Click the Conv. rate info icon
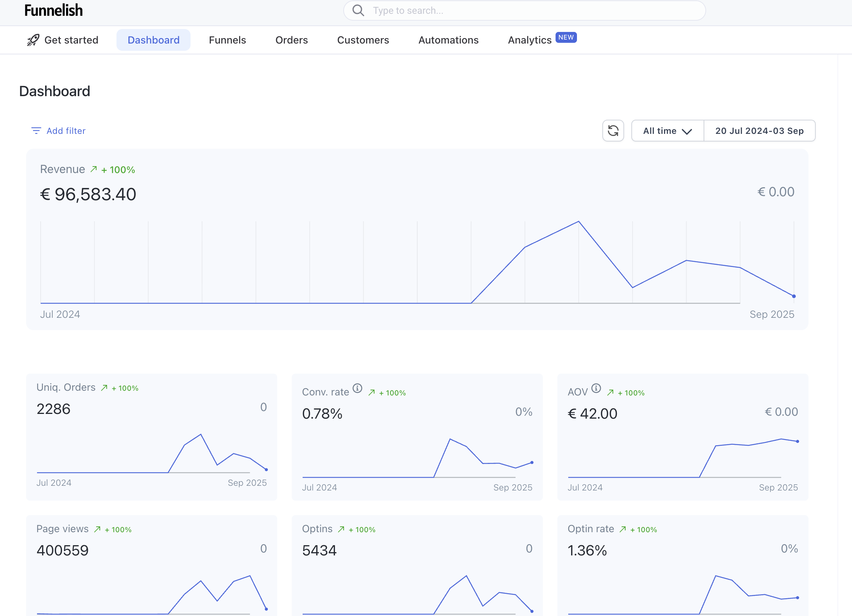This screenshot has height=616, width=852. [x=357, y=388]
